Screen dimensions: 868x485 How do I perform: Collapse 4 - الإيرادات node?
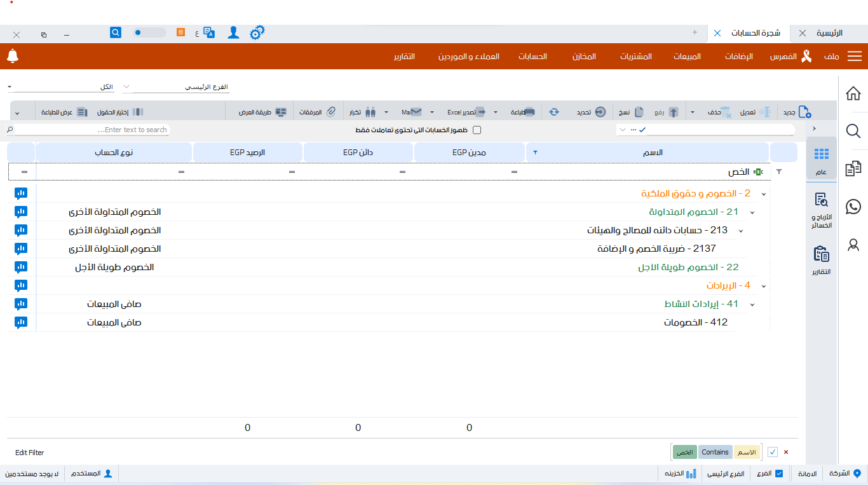(x=763, y=286)
